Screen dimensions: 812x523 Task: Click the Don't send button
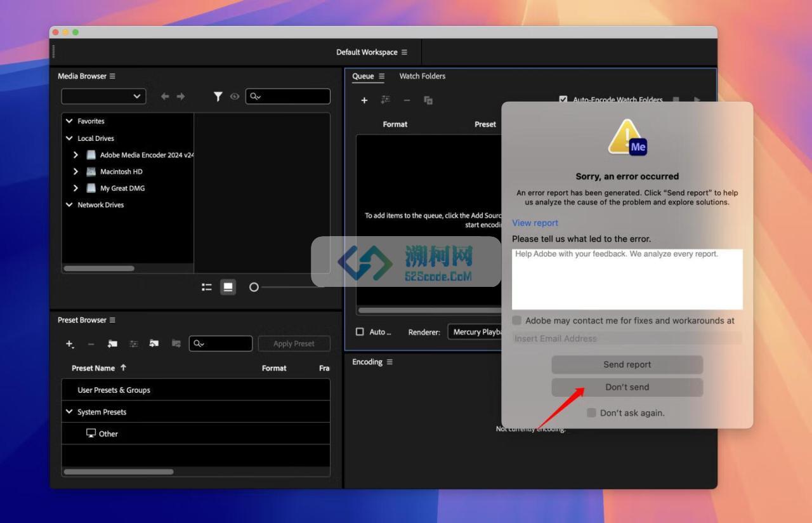627,387
